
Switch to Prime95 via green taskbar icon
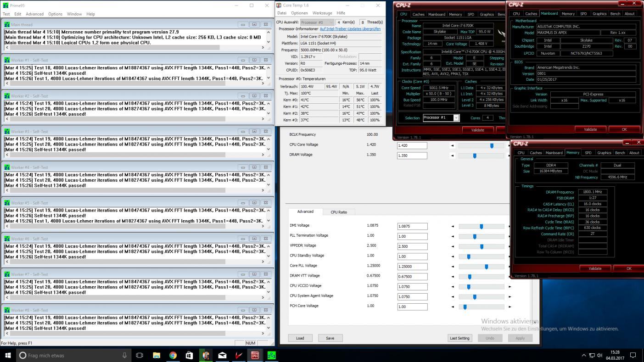271,355
